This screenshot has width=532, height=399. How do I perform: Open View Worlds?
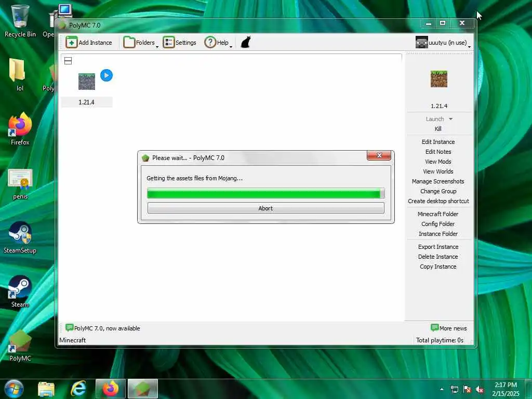coord(438,171)
